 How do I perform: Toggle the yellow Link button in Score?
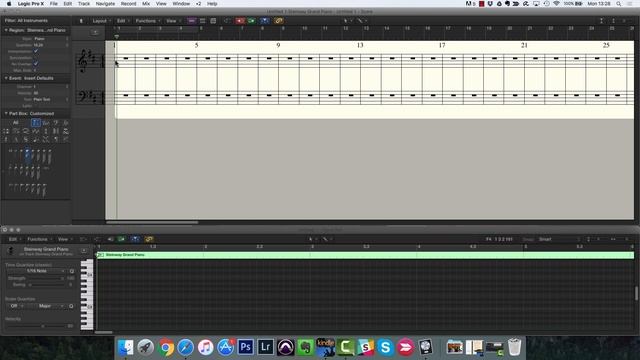[279, 21]
